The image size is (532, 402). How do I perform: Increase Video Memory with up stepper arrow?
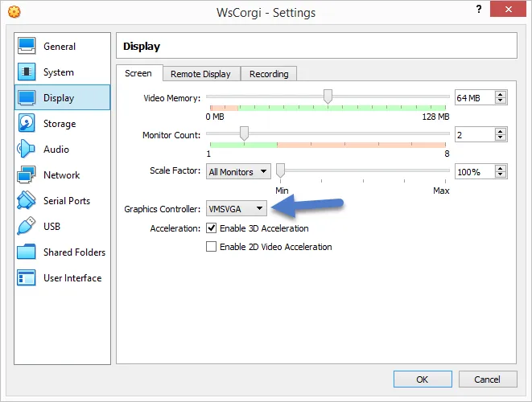(500, 94)
